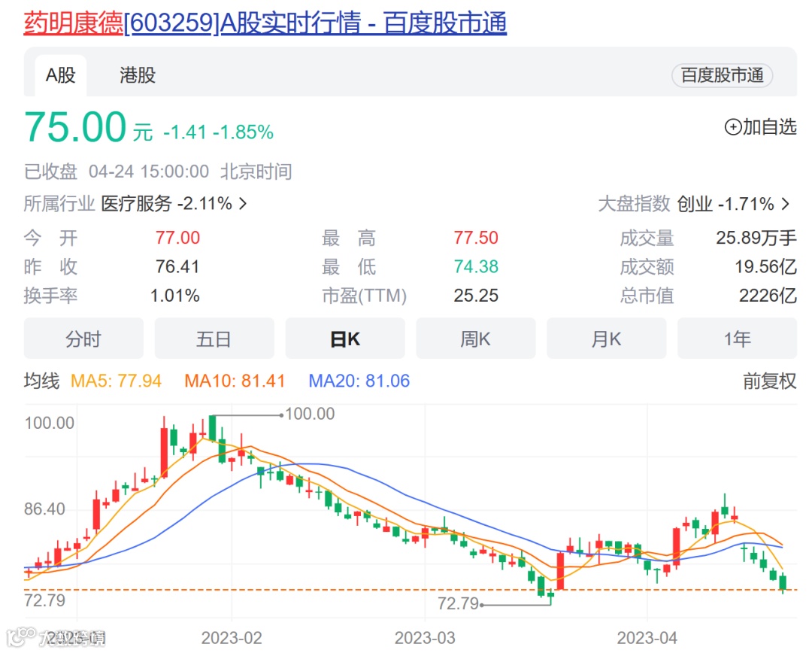Switch to the A股 tab

pyautogui.click(x=61, y=76)
